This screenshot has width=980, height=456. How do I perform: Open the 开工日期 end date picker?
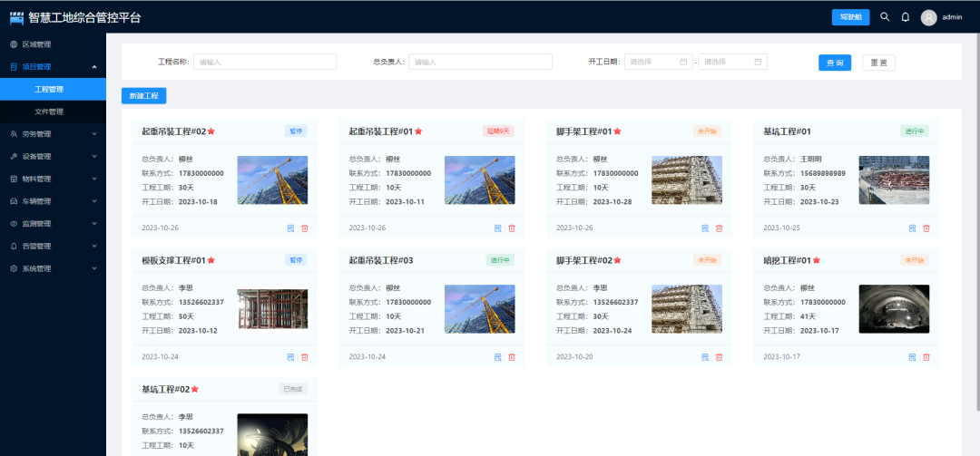pos(732,62)
